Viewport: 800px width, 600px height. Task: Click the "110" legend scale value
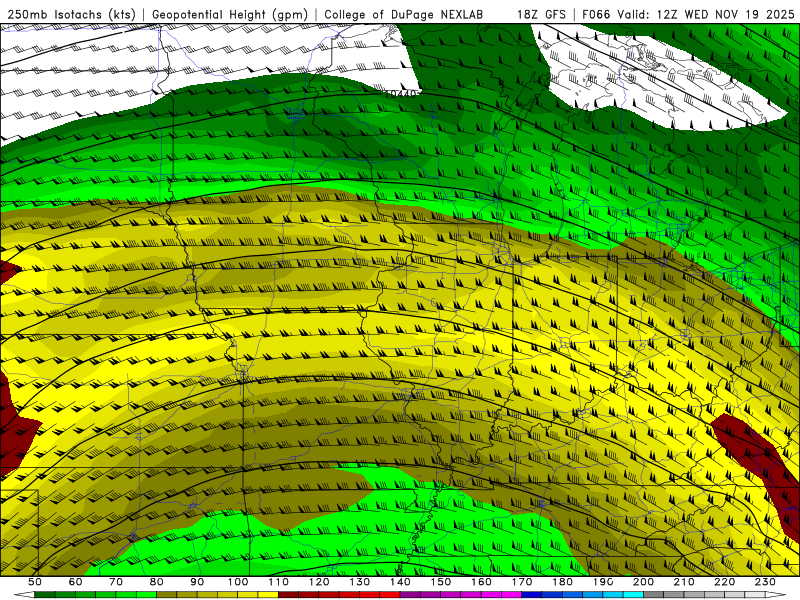279,582
